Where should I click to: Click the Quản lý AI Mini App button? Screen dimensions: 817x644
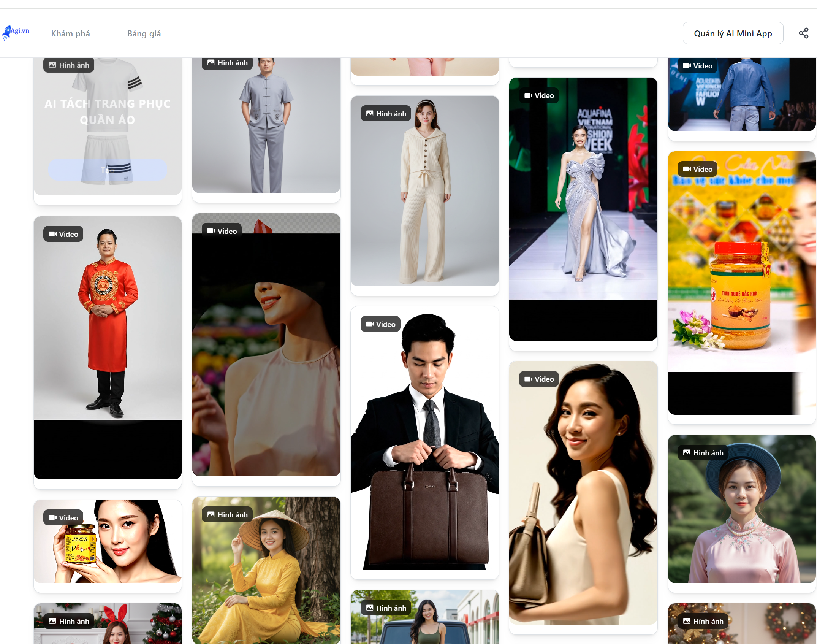point(733,33)
